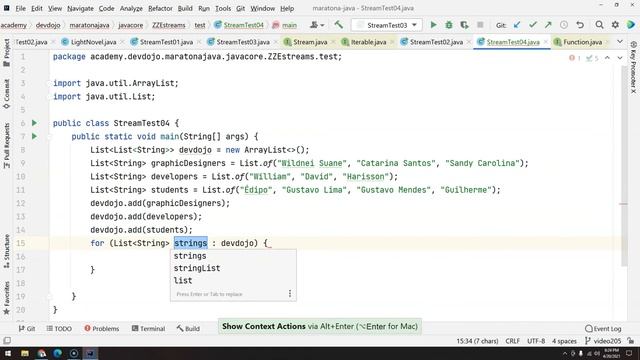
Task: Change line separator CRLF
Action: tap(512, 340)
